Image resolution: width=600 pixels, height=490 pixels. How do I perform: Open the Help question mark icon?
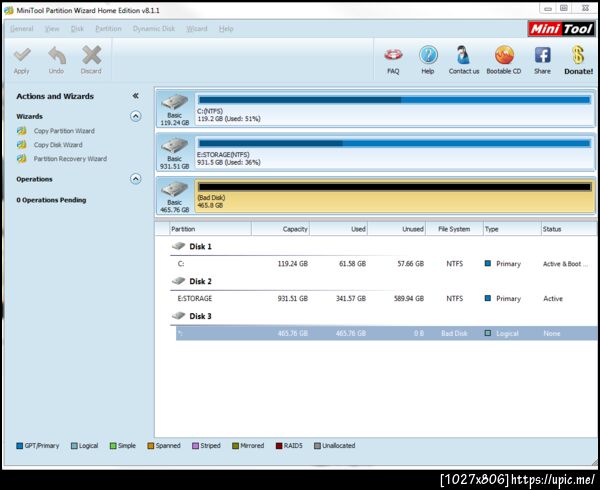click(x=428, y=55)
